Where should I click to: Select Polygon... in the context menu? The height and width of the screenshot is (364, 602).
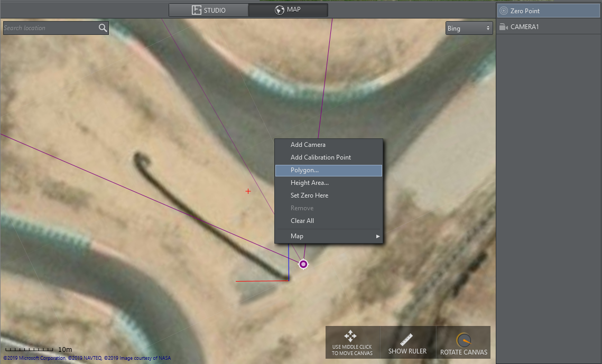tap(305, 170)
